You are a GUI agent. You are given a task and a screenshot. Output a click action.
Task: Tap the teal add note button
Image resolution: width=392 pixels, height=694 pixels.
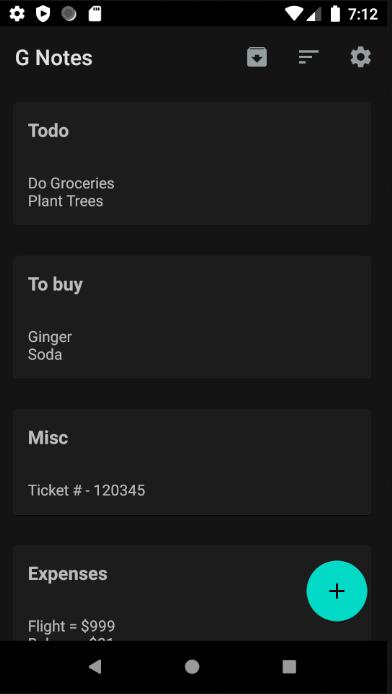click(337, 591)
